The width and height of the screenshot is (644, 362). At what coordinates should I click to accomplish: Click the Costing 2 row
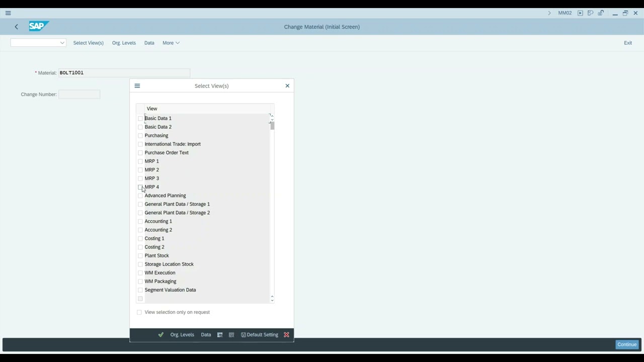[x=207, y=247]
